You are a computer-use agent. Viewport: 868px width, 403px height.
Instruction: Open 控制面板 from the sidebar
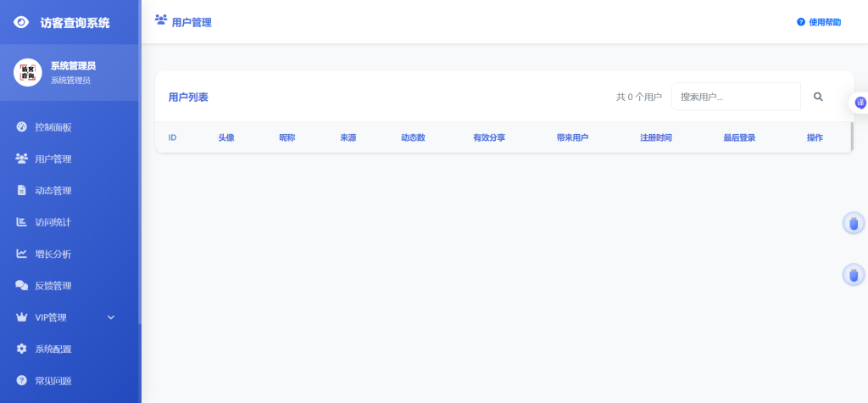[x=53, y=127]
